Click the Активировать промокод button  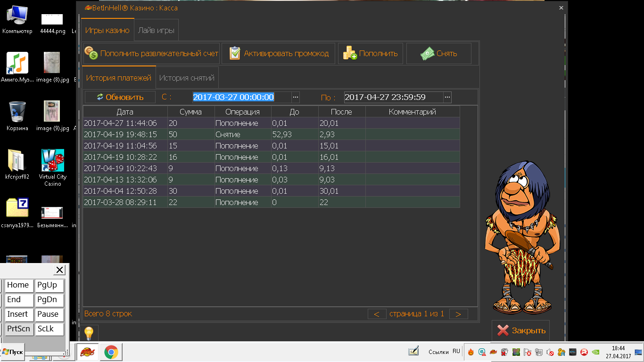tap(279, 54)
